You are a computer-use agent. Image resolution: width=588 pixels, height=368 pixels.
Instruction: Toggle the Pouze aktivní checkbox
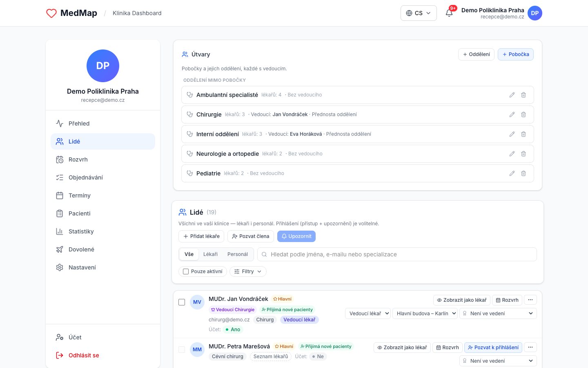pyautogui.click(x=186, y=272)
